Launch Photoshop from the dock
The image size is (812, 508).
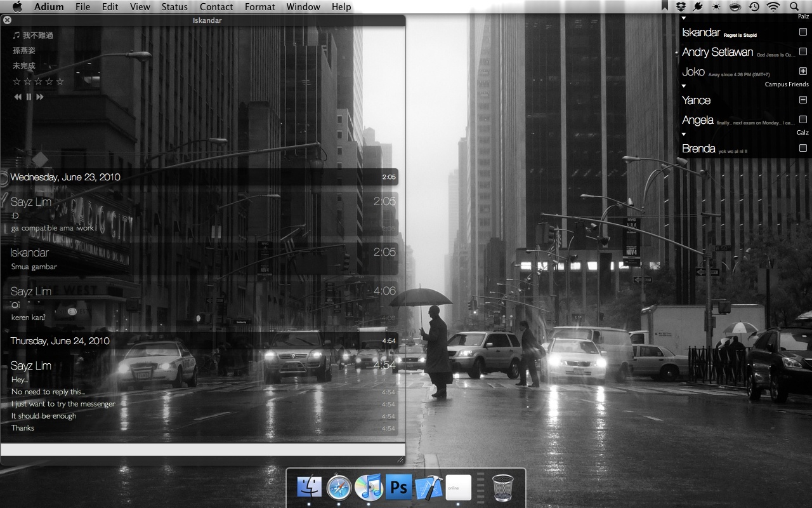399,488
